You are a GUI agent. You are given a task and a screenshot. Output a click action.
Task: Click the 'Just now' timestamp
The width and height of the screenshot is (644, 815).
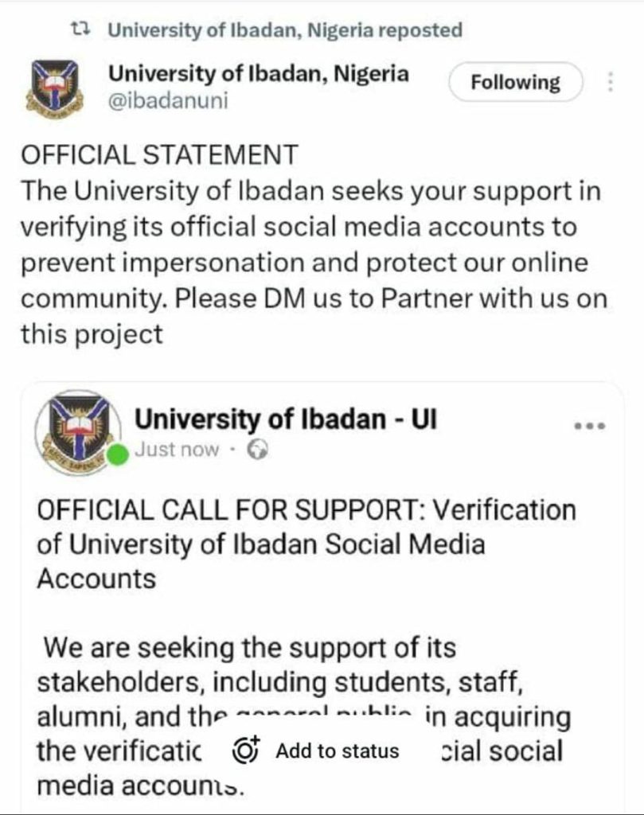pyautogui.click(x=177, y=450)
